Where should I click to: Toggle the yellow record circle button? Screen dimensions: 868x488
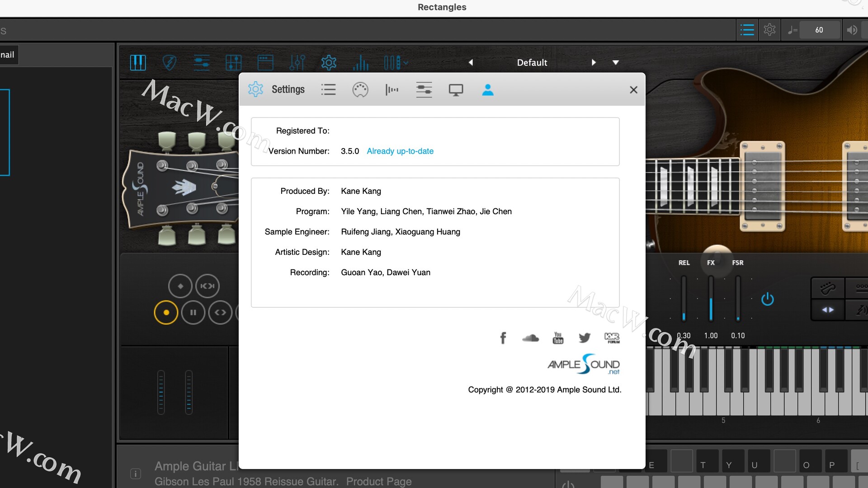[x=166, y=312]
